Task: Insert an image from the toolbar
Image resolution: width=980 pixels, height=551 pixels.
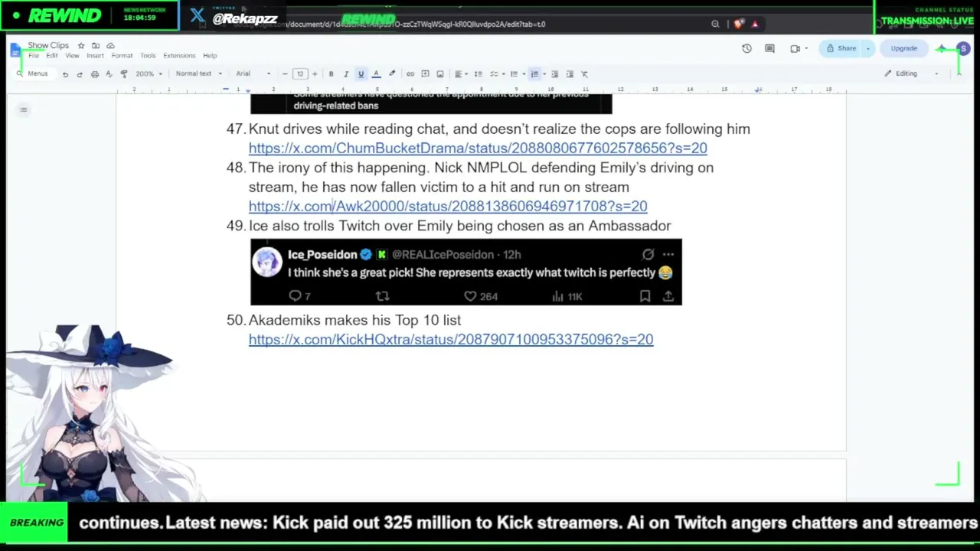Action: point(439,74)
